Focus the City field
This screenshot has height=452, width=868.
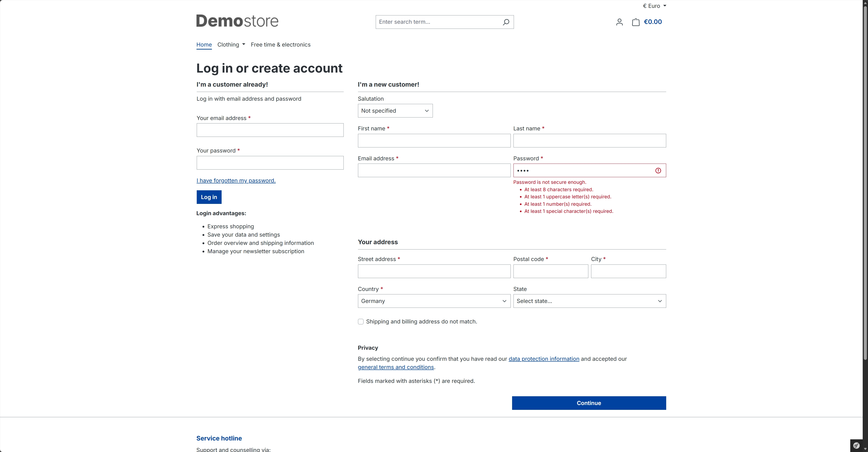(628, 271)
